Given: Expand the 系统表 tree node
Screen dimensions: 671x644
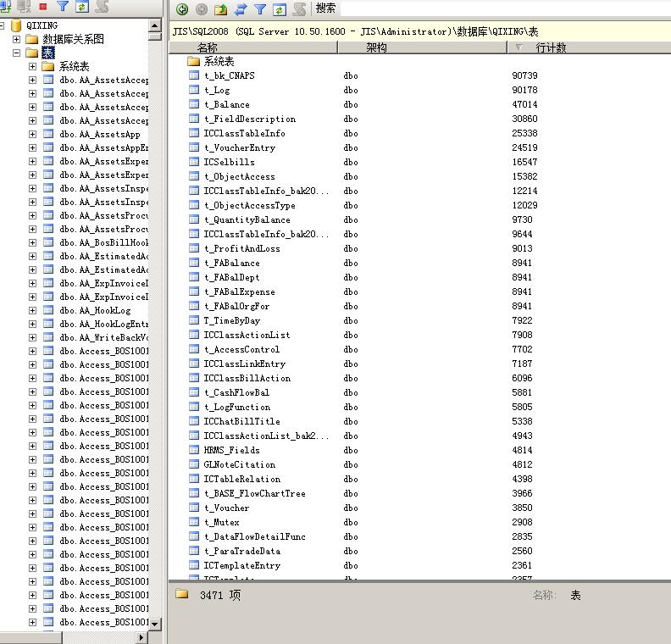Looking at the screenshot, I should [32, 66].
